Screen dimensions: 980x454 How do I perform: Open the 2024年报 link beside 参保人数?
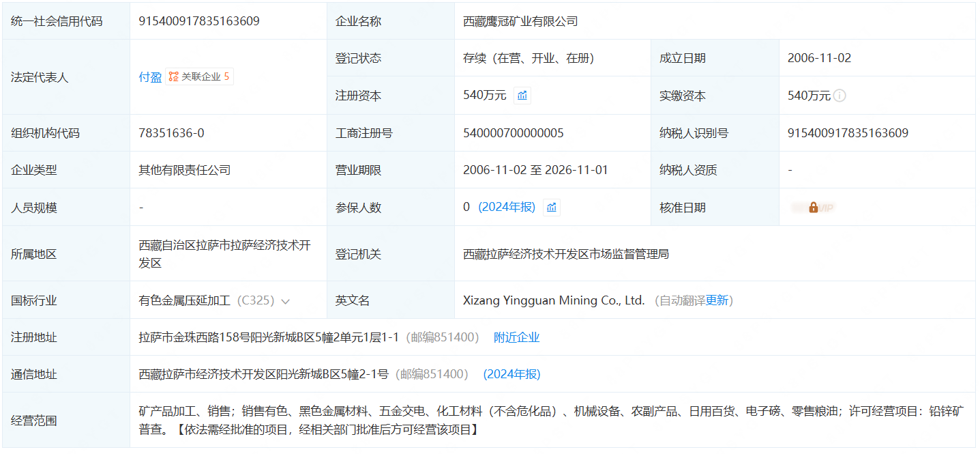coord(507,207)
